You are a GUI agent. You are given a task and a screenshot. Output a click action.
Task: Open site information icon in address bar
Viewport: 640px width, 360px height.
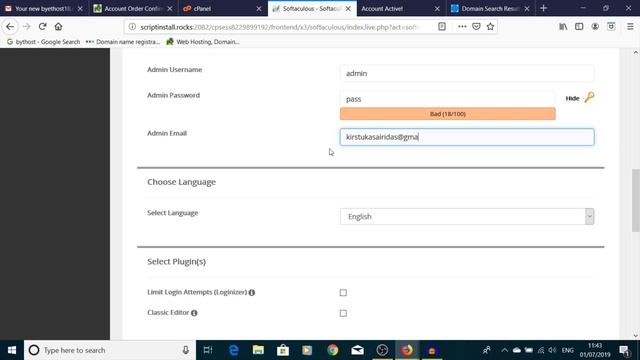click(132, 27)
